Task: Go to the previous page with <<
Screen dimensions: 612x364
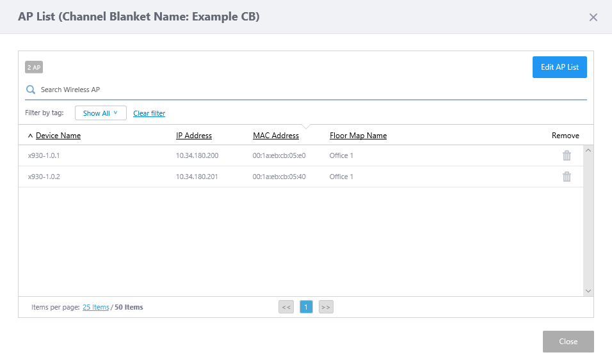Action: 286,307
